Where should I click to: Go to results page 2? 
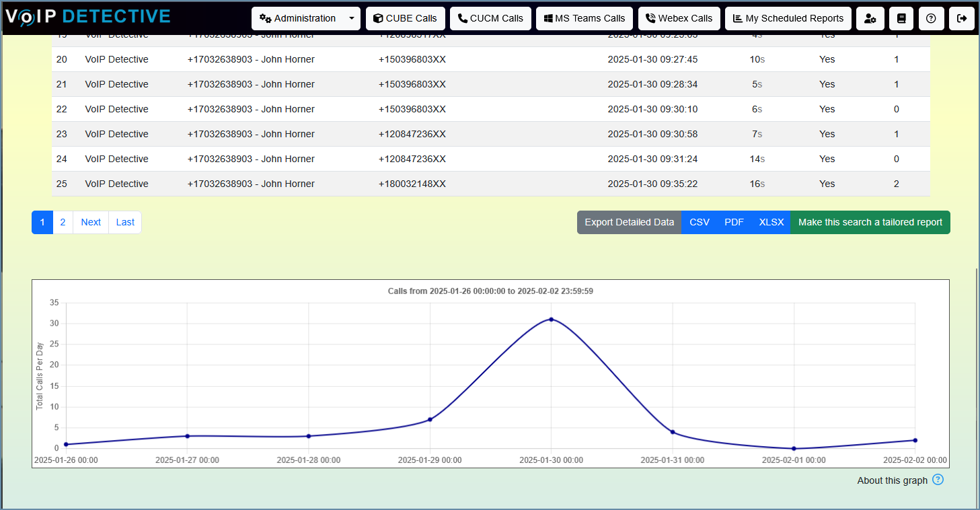(x=63, y=222)
